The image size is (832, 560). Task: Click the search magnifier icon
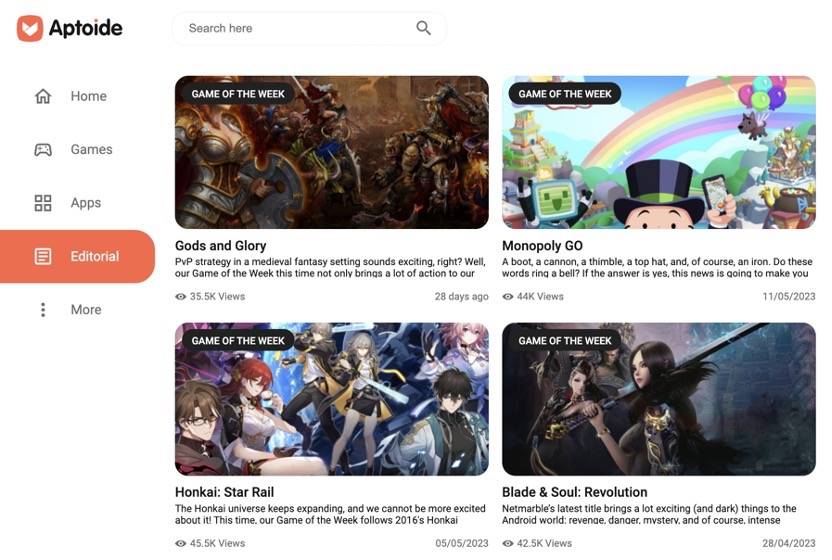click(423, 28)
